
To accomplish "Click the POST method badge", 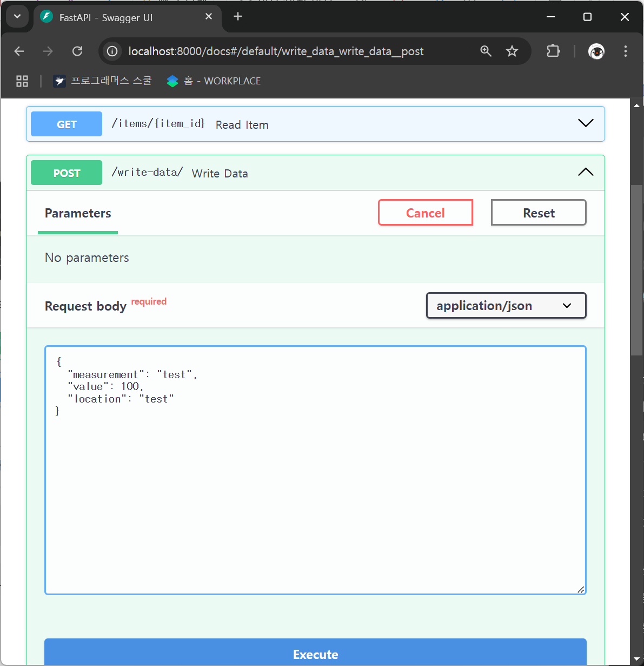I will [67, 173].
